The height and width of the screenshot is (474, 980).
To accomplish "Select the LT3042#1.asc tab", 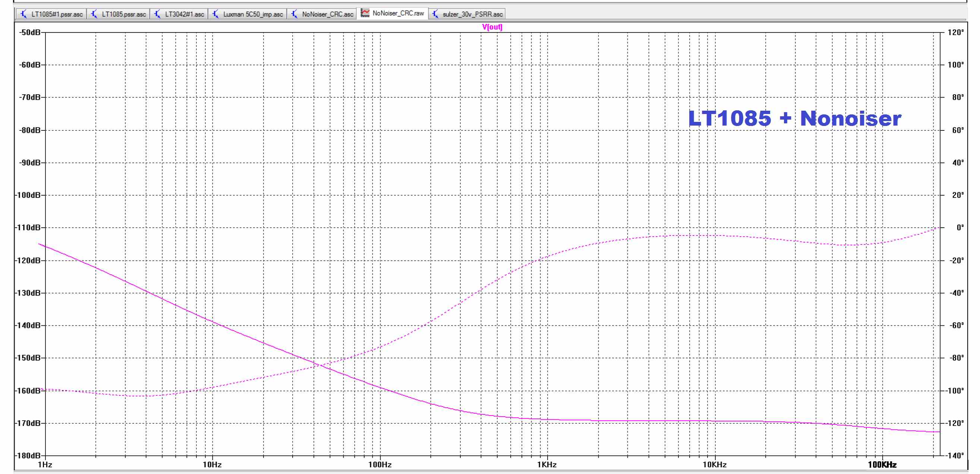I will (x=180, y=14).
